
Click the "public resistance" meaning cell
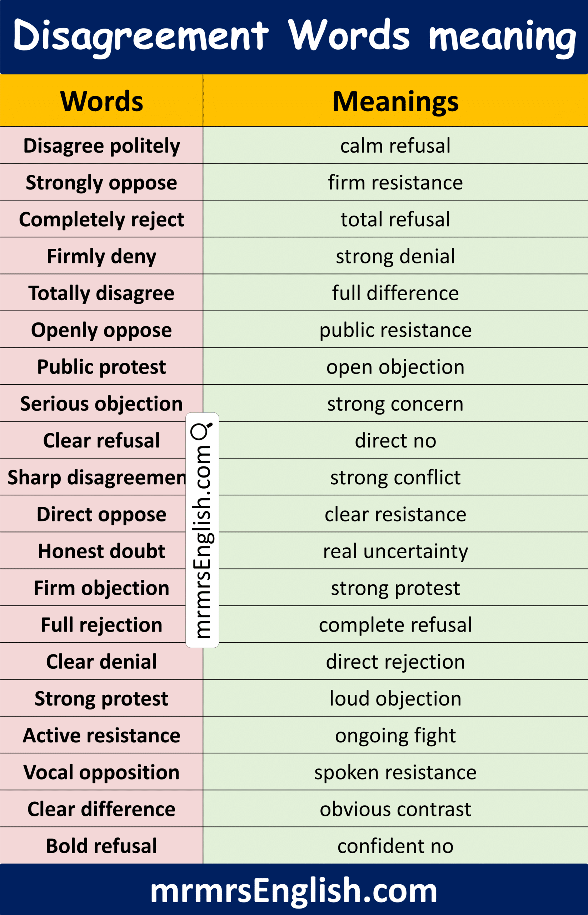click(x=395, y=330)
